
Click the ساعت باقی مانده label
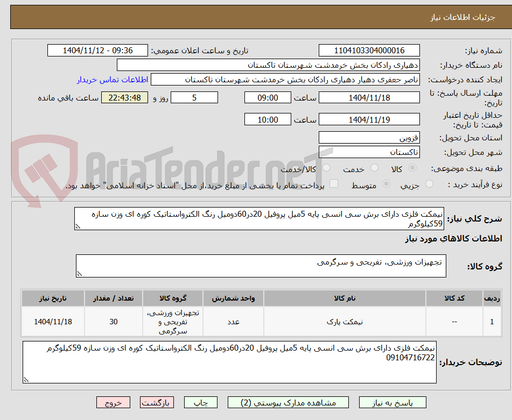pyautogui.click(x=68, y=98)
